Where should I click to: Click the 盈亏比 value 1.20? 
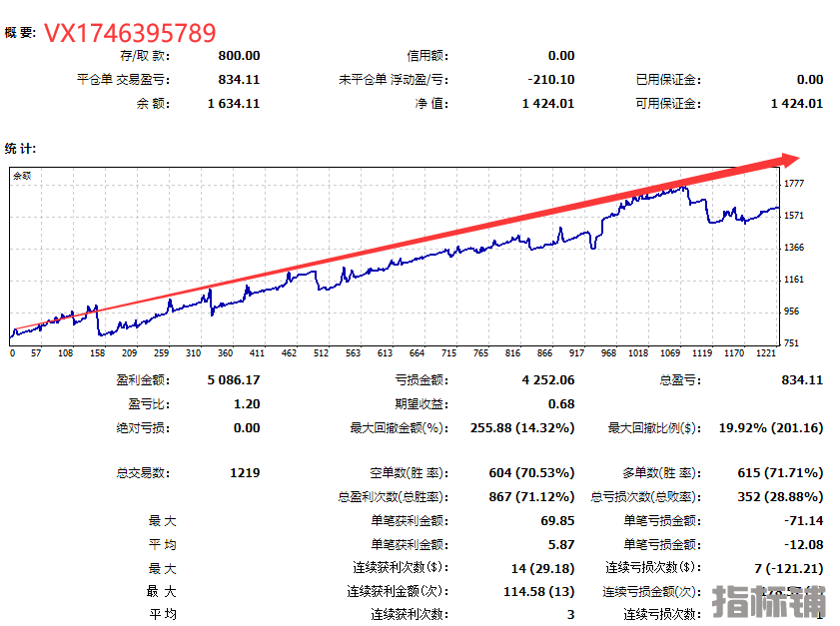click(x=246, y=404)
